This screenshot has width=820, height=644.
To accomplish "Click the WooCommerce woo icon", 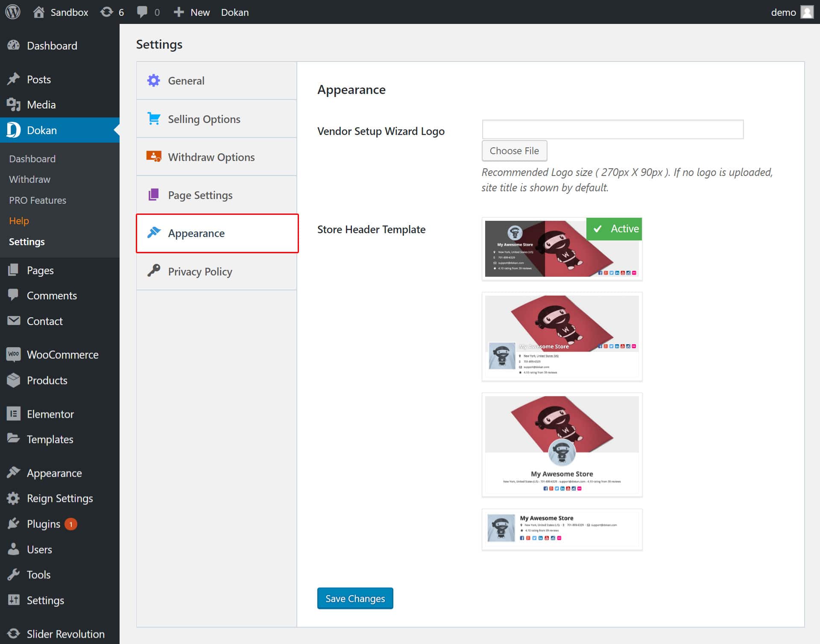I will (14, 354).
